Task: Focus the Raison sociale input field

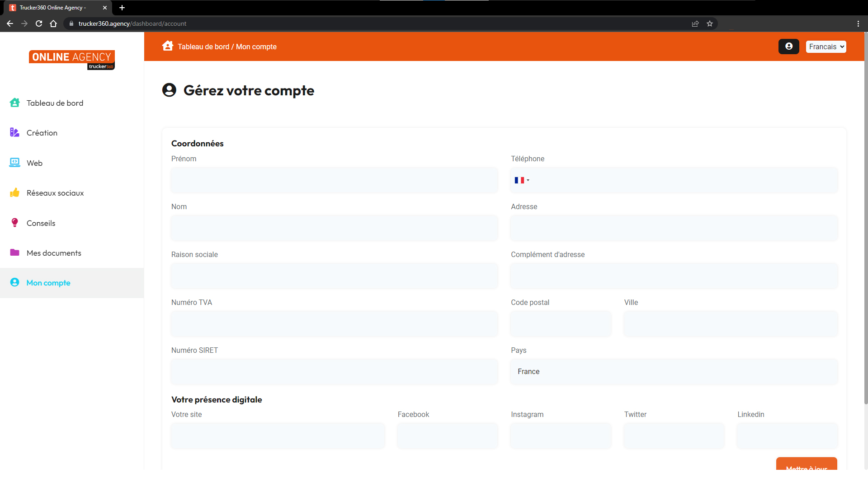Action: point(335,276)
